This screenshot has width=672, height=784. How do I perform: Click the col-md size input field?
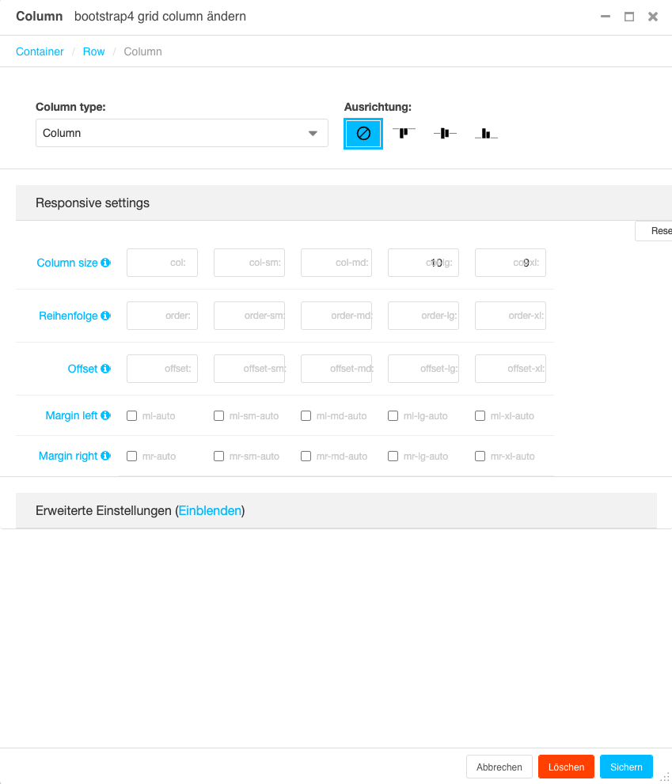pyautogui.click(x=336, y=263)
